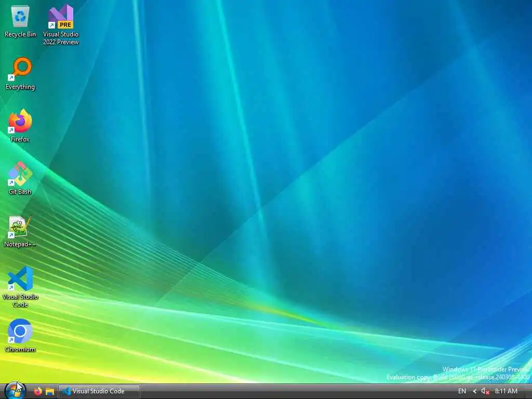Open the 8:11 AM clock
532x399 pixels.
[x=506, y=391]
